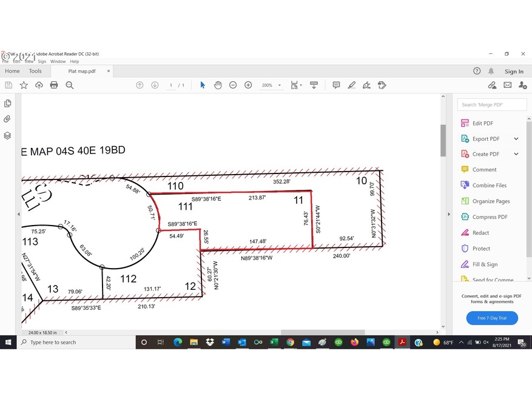Send the file by email envelope icon
The image size is (532, 399).
508,85
